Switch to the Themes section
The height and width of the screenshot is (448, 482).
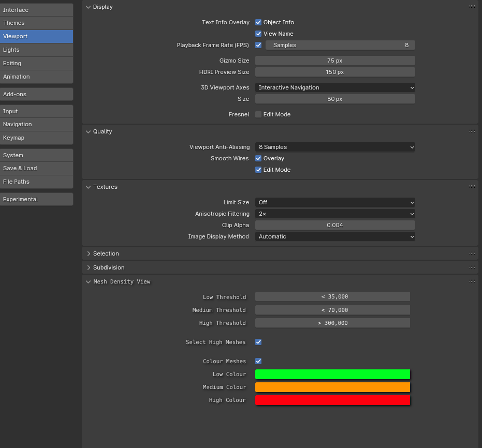(x=37, y=23)
